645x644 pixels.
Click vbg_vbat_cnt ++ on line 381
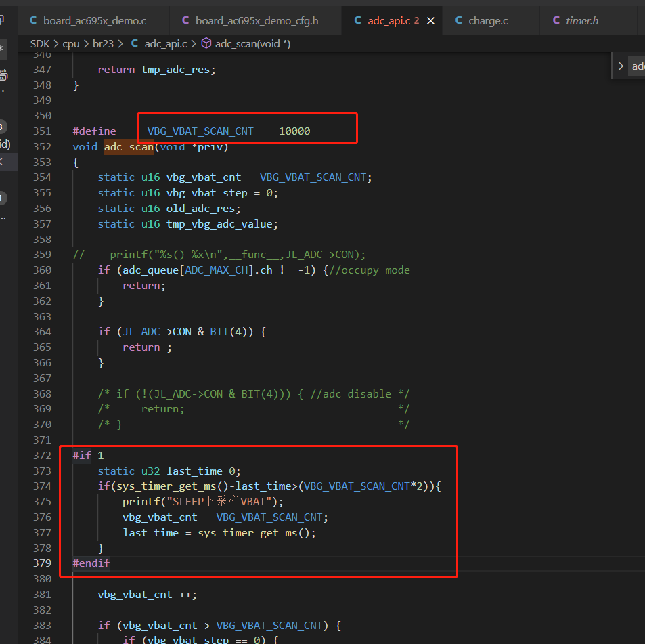[144, 594]
